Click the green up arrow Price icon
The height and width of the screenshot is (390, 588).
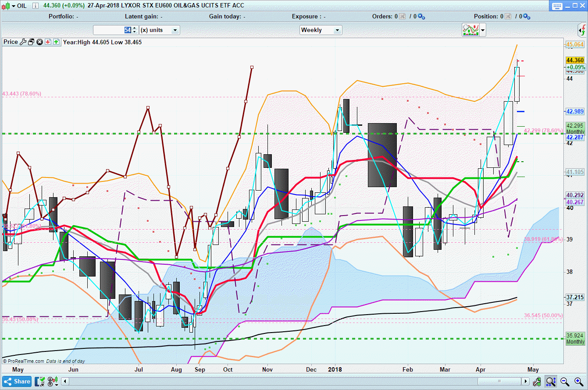pyautogui.click(x=56, y=42)
